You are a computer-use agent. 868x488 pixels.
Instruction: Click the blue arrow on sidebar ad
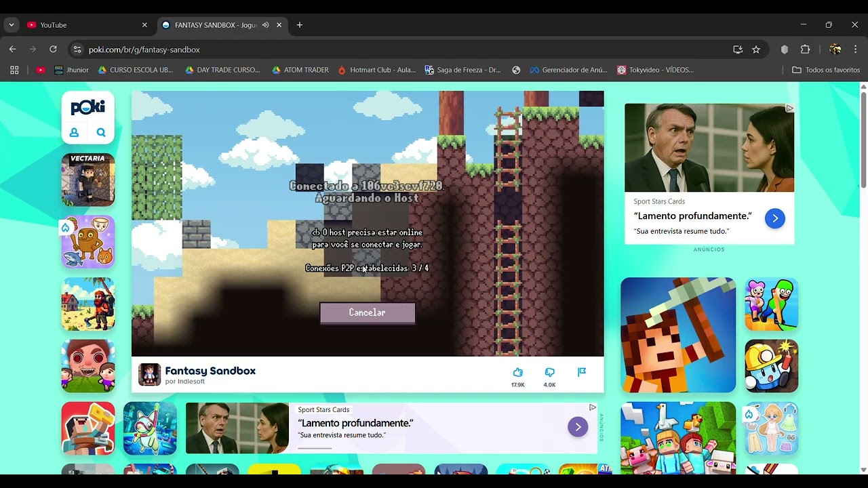pos(775,218)
